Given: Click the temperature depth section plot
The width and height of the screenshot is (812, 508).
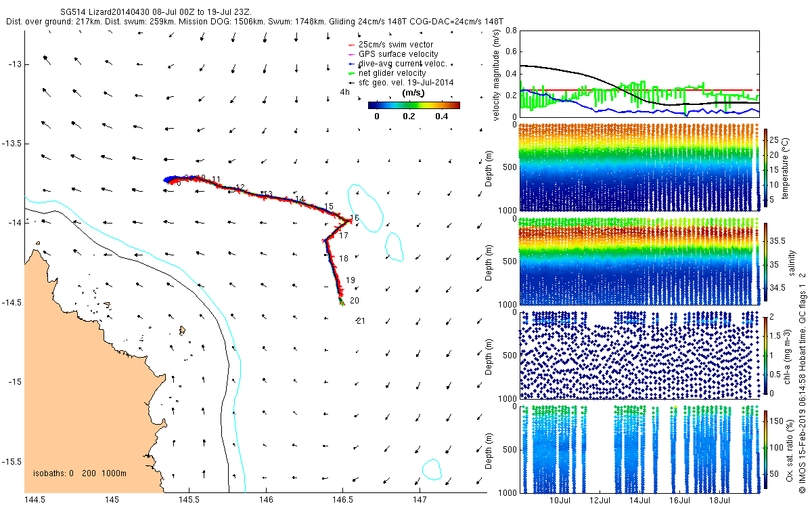Looking at the screenshot, I should 639,167.
